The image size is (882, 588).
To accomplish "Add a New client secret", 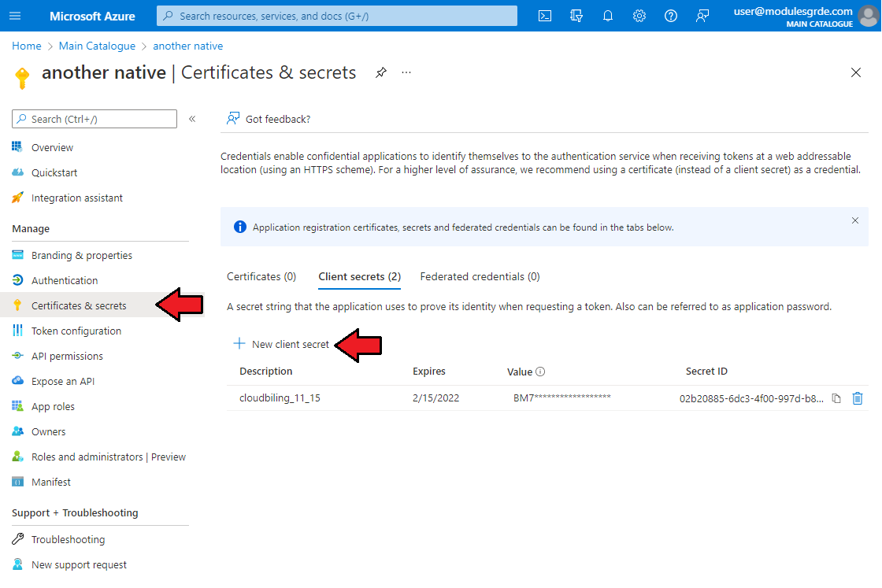I will pos(281,344).
